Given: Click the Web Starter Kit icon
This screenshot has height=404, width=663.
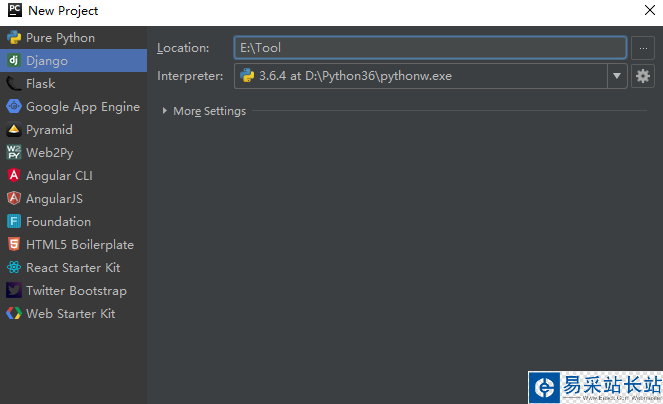Looking at the screenshot, I should click(x=14, y=313).
